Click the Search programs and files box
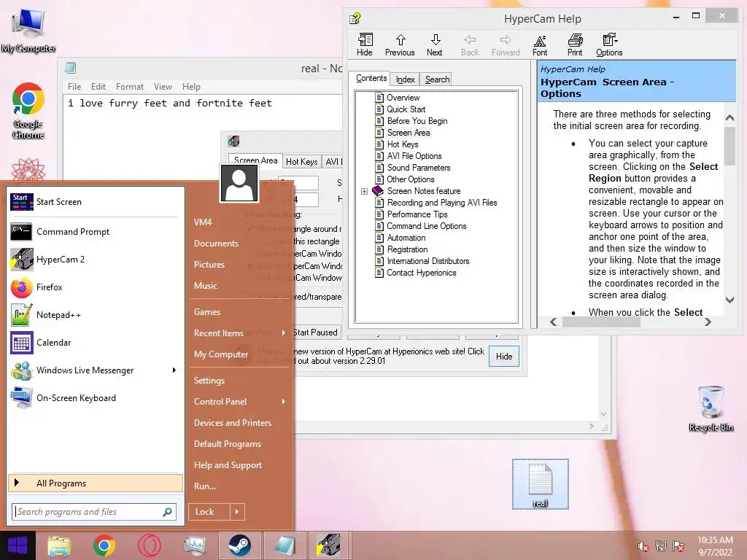The image size is (747, 560). [x=94, y=512]
